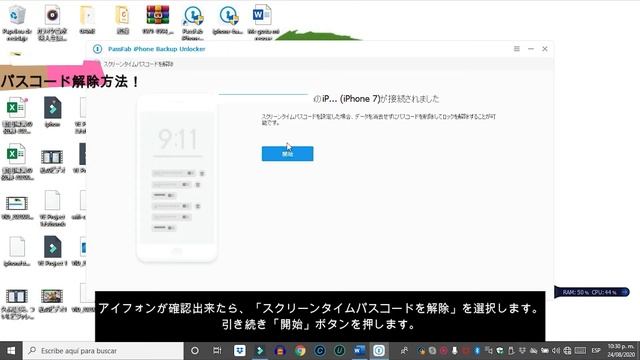This screenshot has width=640, height=360.
Task: Open the clock and date flyout
Action: tap(621, 351)
